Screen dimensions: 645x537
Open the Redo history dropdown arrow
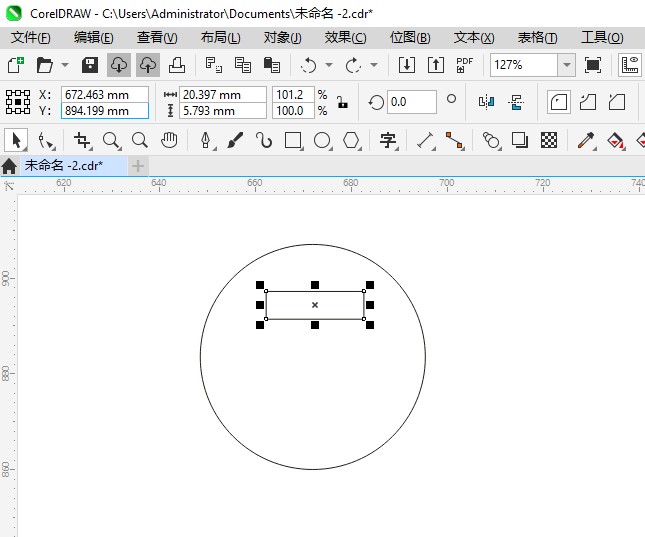pyautogui.click(x=374, y=65)
